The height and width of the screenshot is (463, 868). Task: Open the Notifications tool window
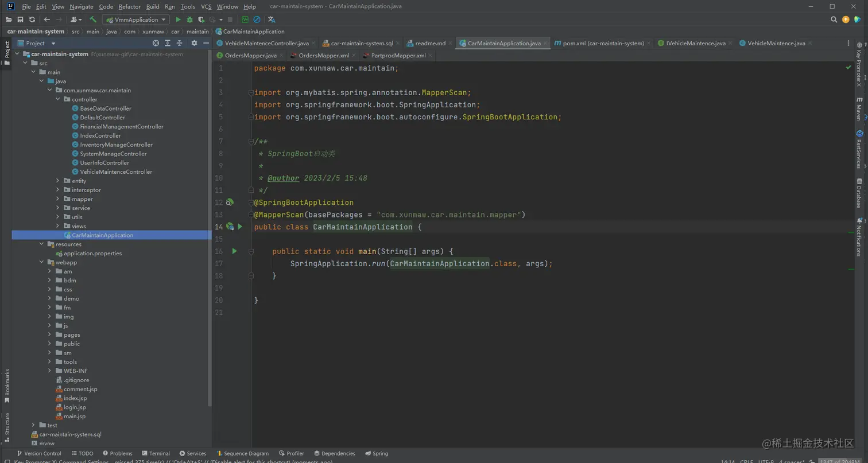859,238
